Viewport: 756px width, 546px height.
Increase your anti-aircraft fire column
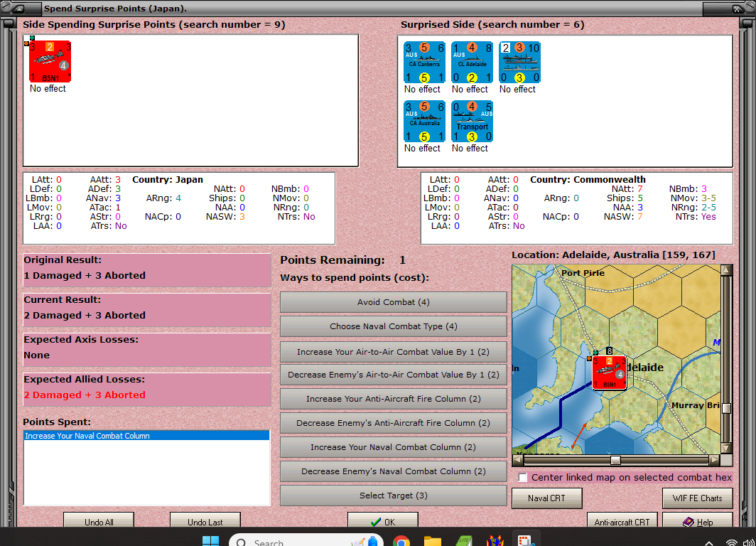394,398
